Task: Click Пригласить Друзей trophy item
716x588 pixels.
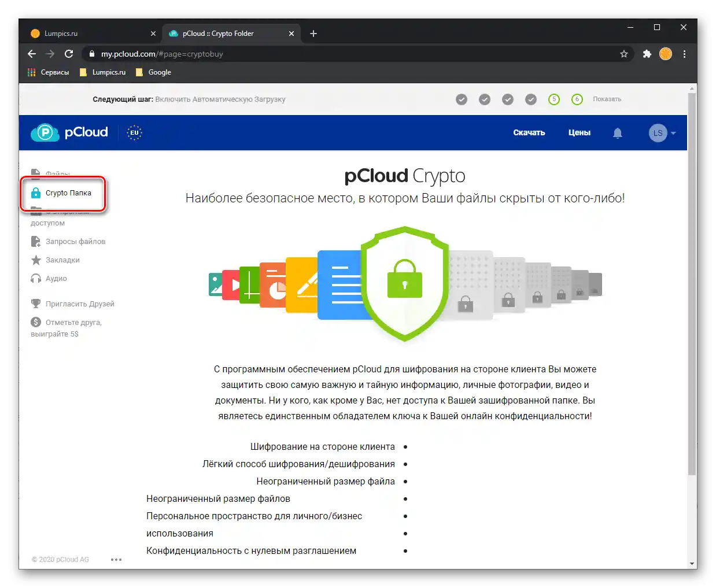Action: 73,304
